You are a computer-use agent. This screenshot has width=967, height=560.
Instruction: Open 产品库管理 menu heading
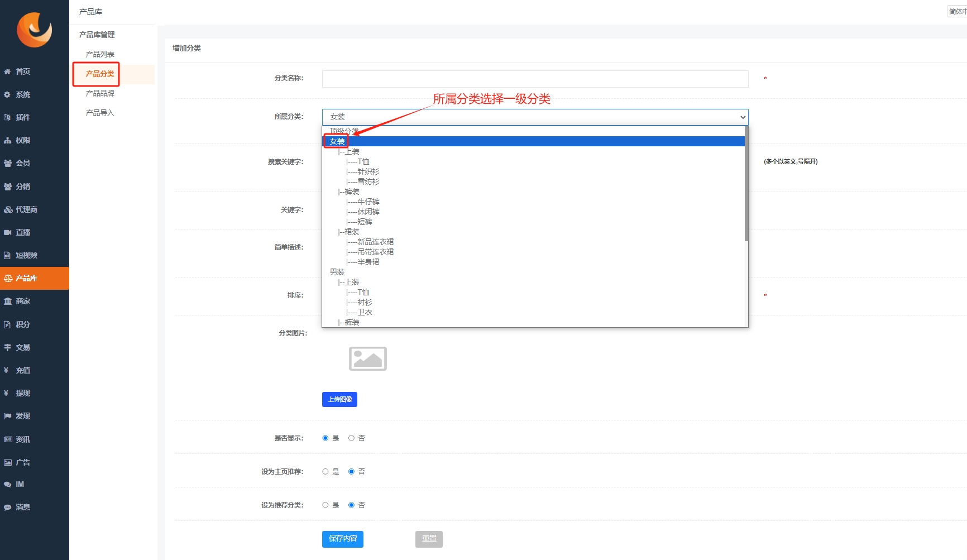click(x=97, y=35)
